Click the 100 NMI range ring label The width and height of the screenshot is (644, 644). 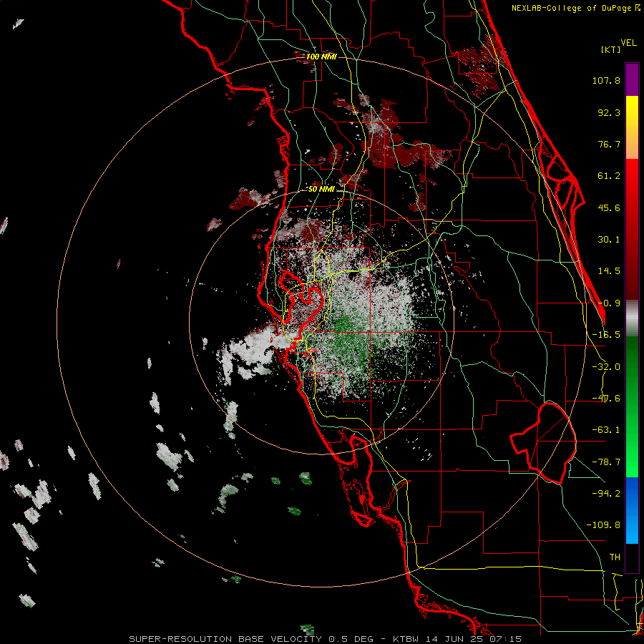(321, 57)
